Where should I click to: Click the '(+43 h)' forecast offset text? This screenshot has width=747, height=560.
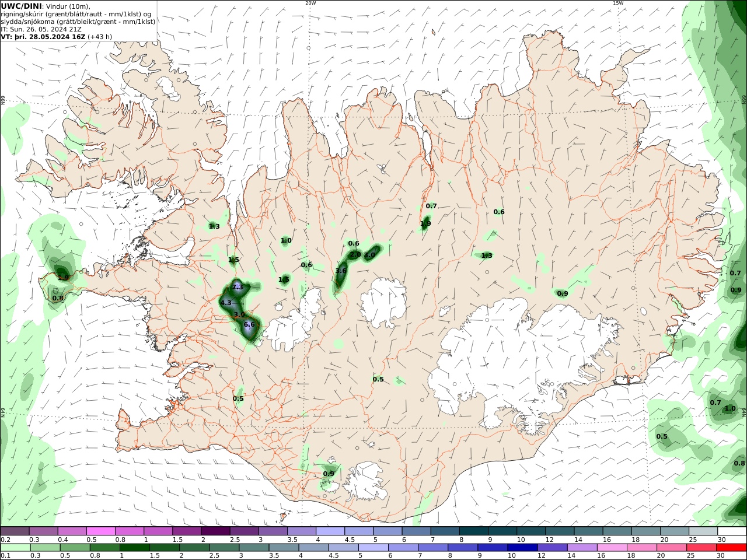pos(100,37)
